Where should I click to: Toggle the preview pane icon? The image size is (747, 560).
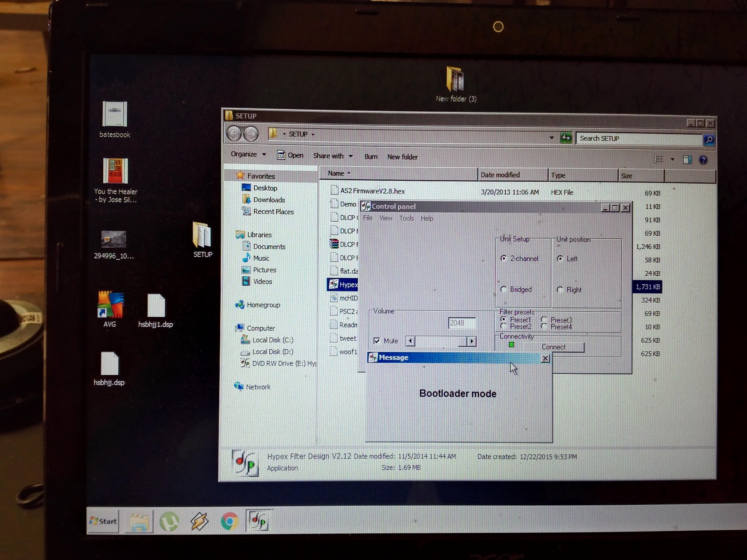tap(688, 160)
